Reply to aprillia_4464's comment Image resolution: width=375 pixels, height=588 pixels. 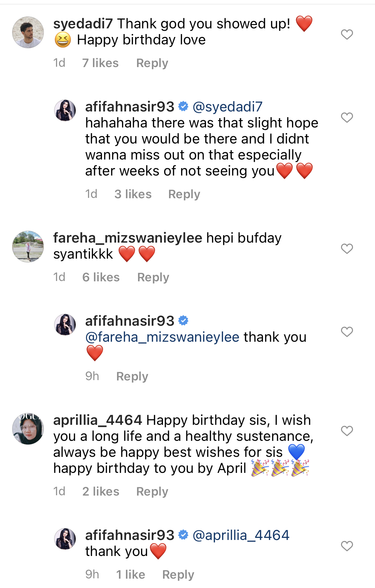coord(152,492)
